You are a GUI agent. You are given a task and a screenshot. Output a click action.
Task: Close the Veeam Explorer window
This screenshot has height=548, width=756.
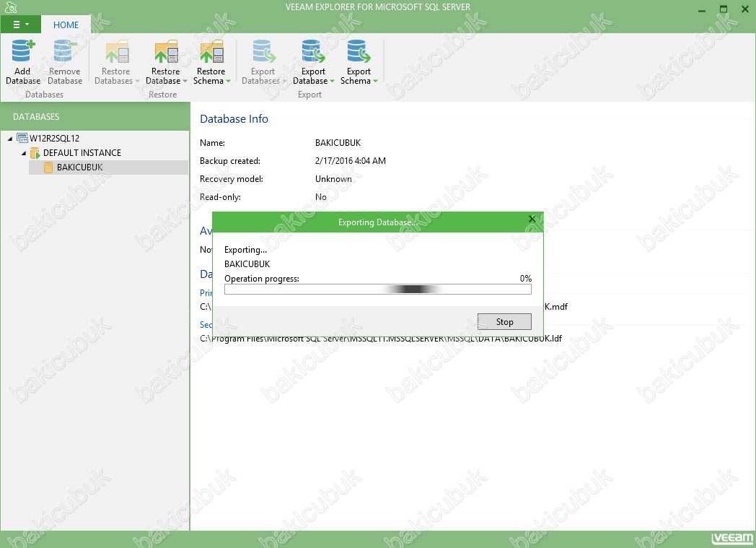tap(744, 9)
